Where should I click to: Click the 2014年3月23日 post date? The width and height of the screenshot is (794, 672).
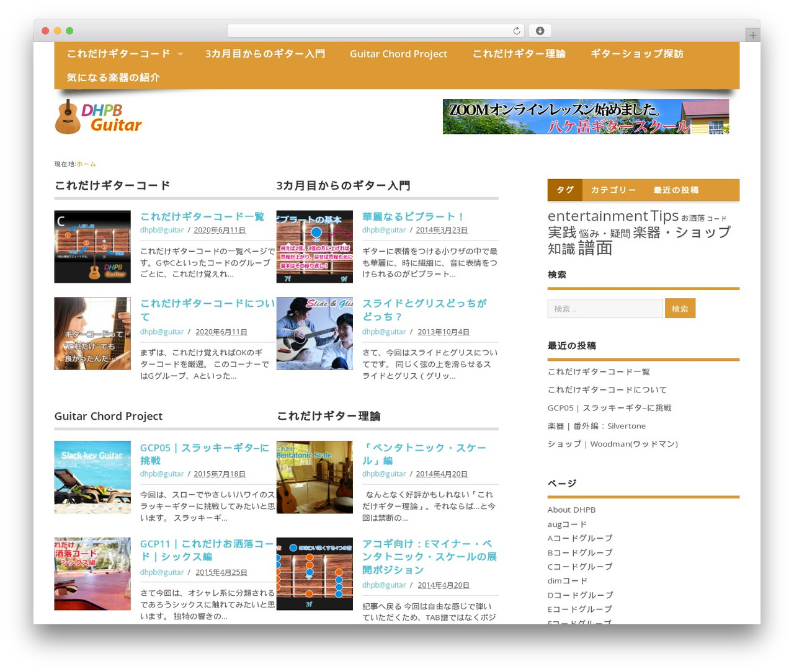[x=442, y=230]
